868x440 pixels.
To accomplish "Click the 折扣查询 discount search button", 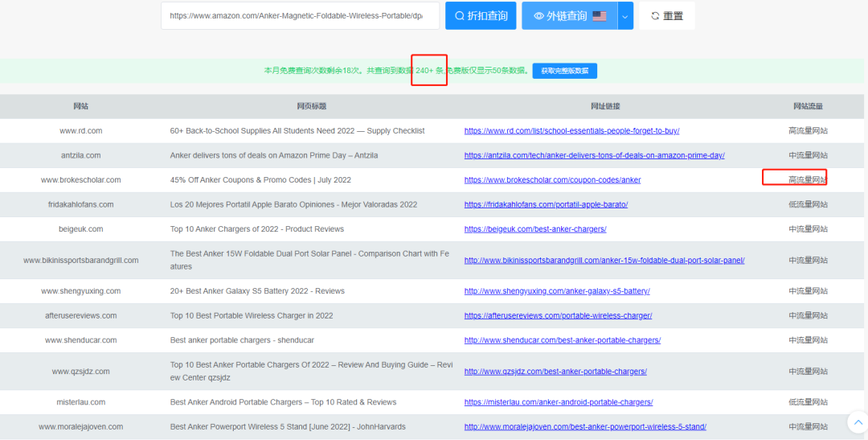I will tap(480, 16).
